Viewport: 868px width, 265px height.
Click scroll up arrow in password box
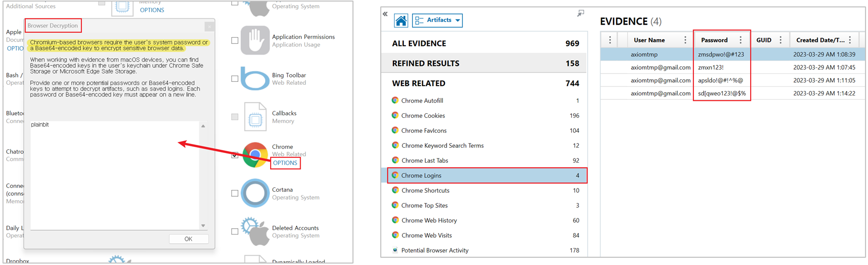tap(203, 126)
